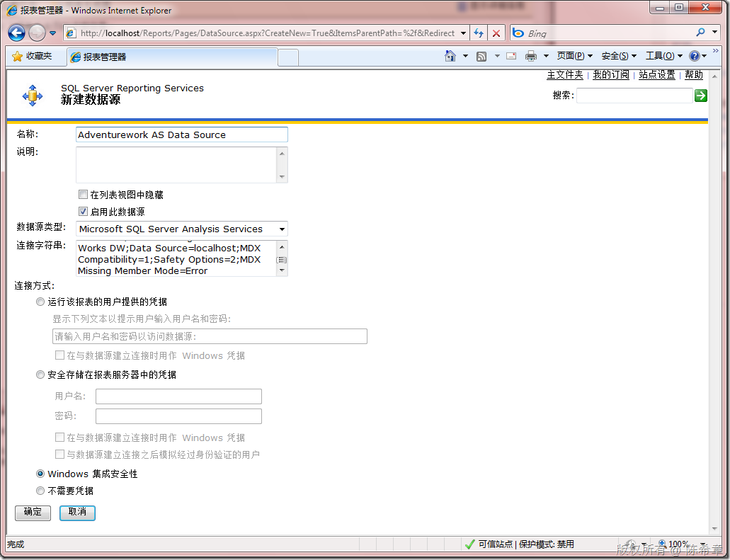Expand the Home button dropdown arrow
Image resolution: width=730 pixels, height=560 pixels.
pyautogui.click(x=465, y=57)
